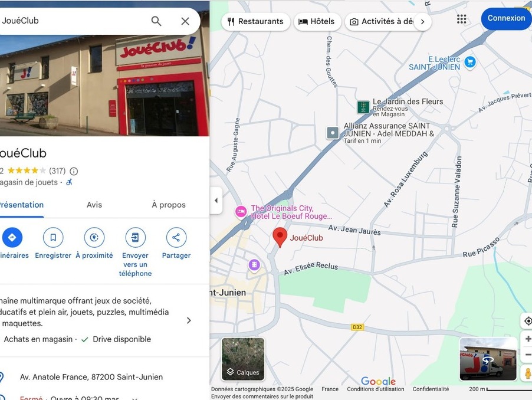Viewport: 532px width, 400px height.
Task: Open the Itinéraires directions button
Action: [x=12, y=238]
